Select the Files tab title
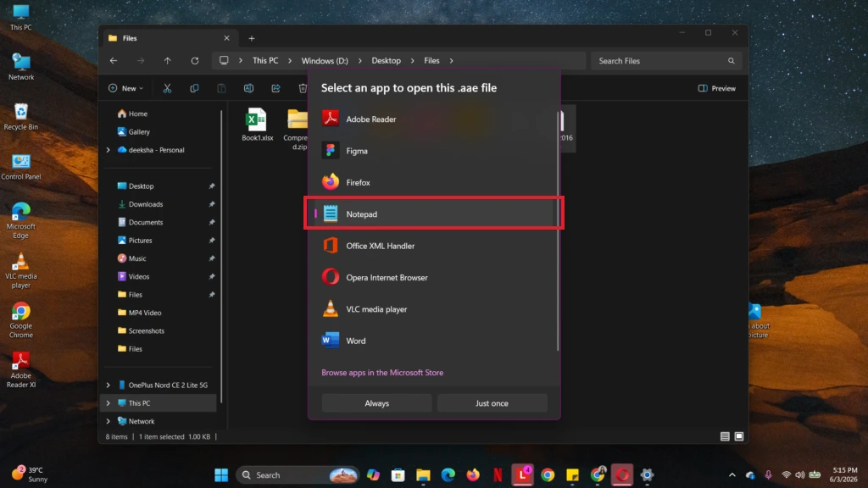Viewport: 868px width, 488px height. click(130, 38)
